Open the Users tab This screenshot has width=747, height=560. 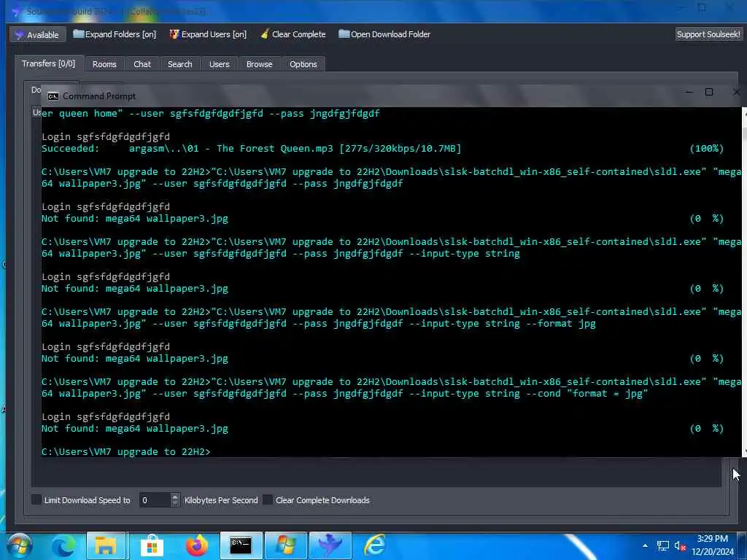[219, 64]
